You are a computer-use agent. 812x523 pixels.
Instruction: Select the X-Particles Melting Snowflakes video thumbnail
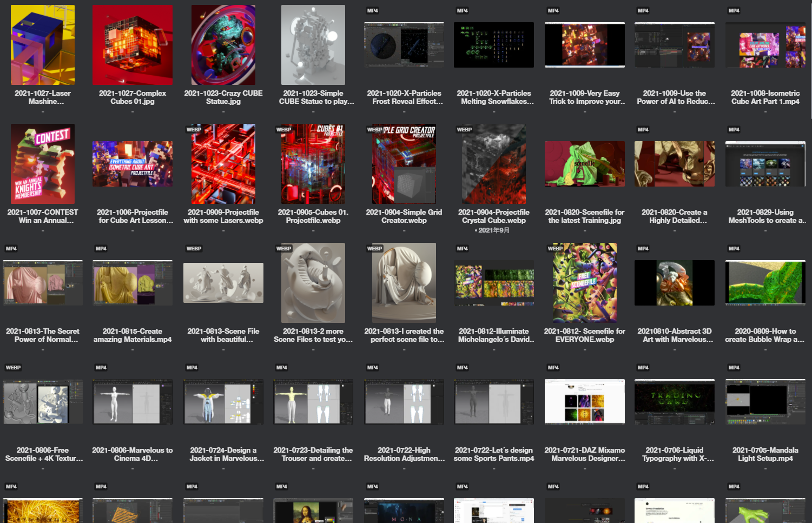click(494, 45)
